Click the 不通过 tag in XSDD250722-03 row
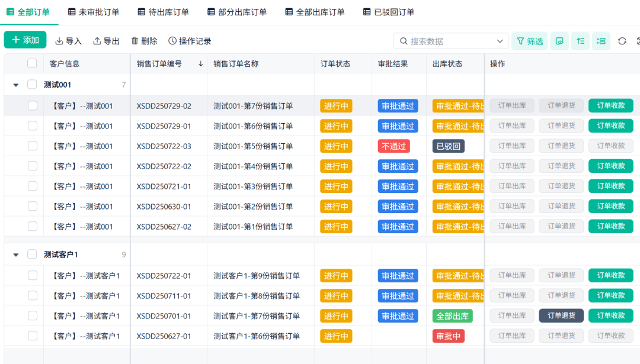Image resolution: width=640 pixels, height=364 pixels. [x=393, y=146]
